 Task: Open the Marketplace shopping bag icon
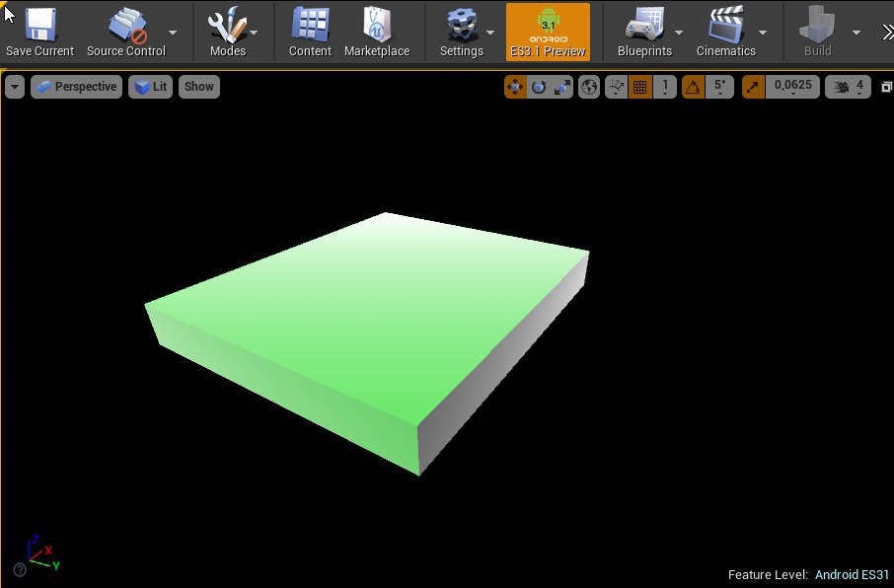tap(377, 24)
